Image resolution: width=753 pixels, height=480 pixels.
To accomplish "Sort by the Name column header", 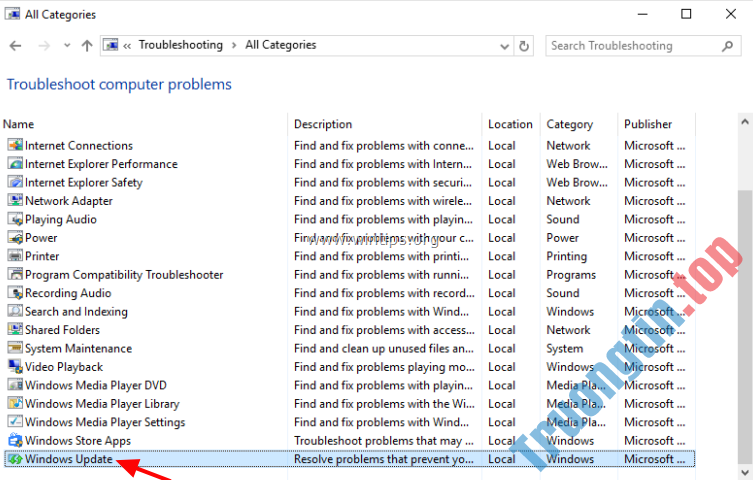I will click(18, 124).
